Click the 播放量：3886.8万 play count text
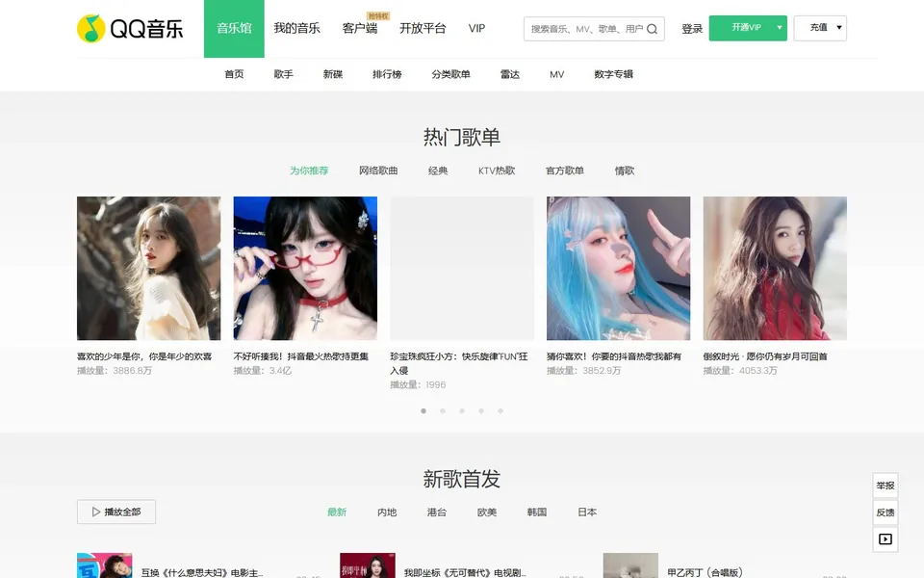 (x=115, y=370)
